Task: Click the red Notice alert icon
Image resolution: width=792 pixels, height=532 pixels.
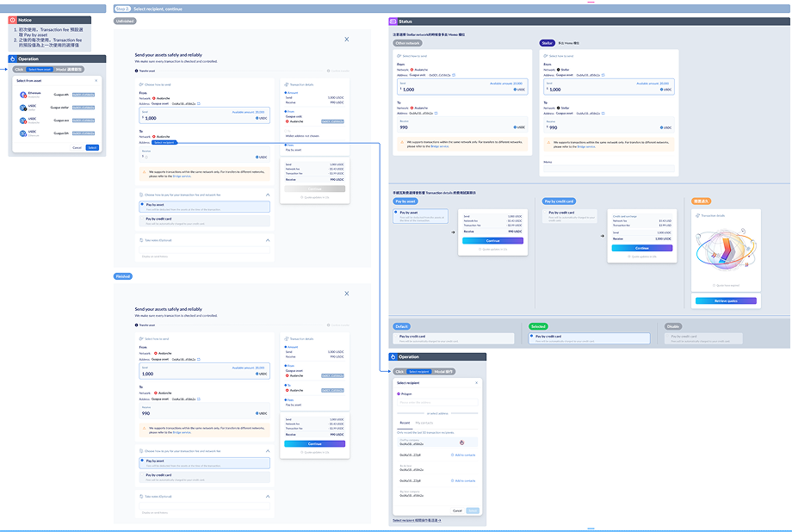Action: (13, 20)
